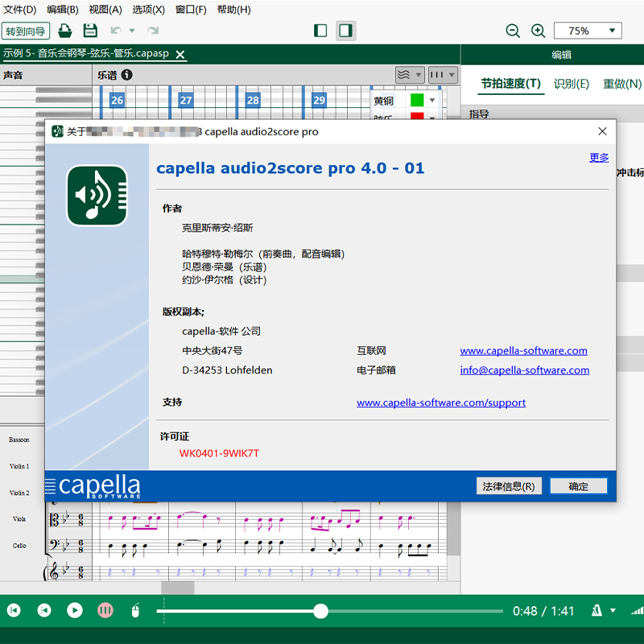Click the 更多 link in about dialog

pyautogui.click(x=599, y=157)
